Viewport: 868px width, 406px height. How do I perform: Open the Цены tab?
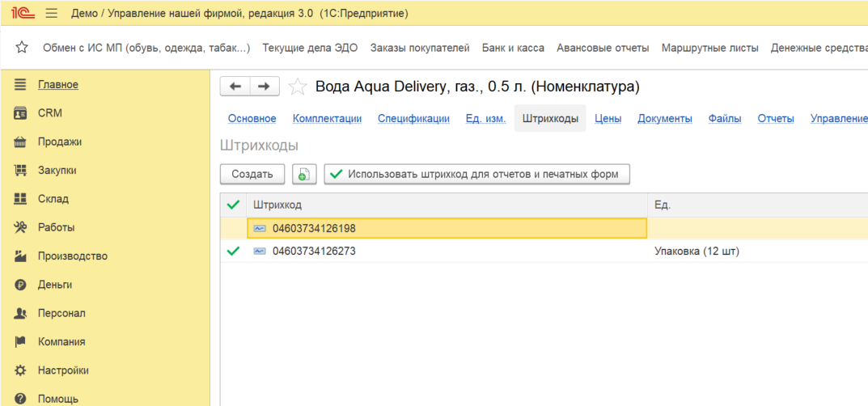coord(608,118)
